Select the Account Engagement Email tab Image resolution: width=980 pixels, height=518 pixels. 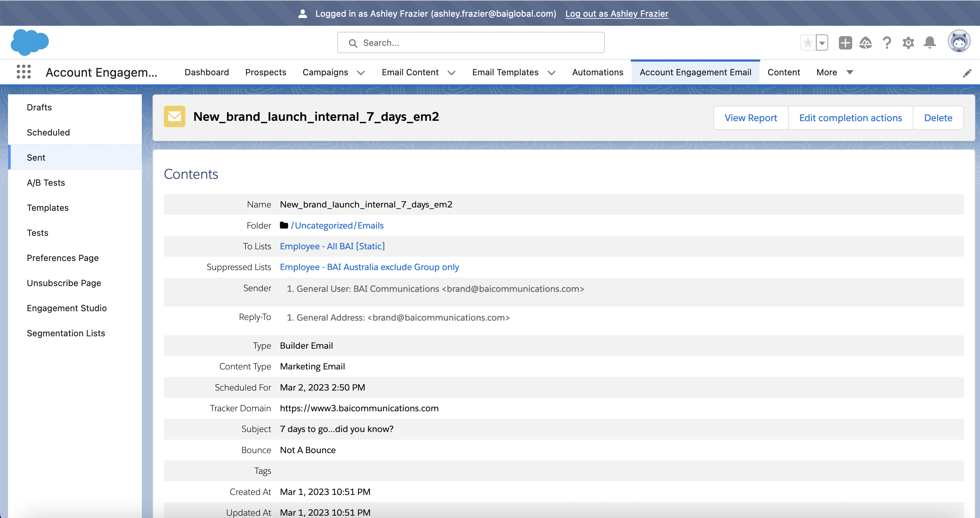[x=695, y=72]
